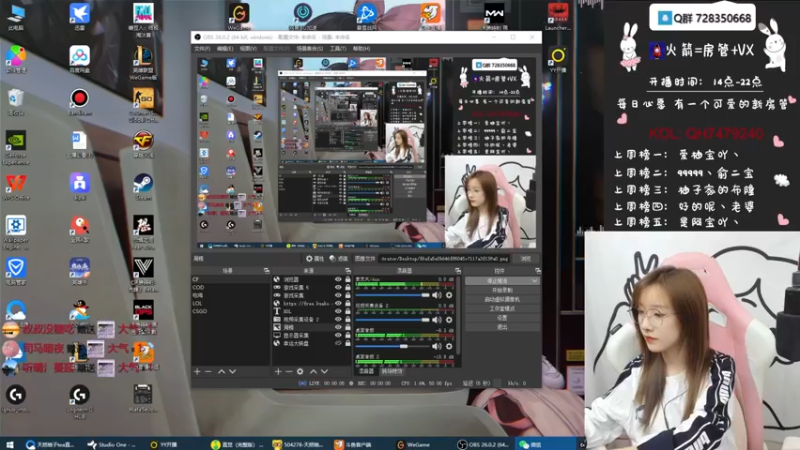This screenshot has height=450, width=800.
Task: Expand stop streaming button dropdown arrow
Action: 534,281
